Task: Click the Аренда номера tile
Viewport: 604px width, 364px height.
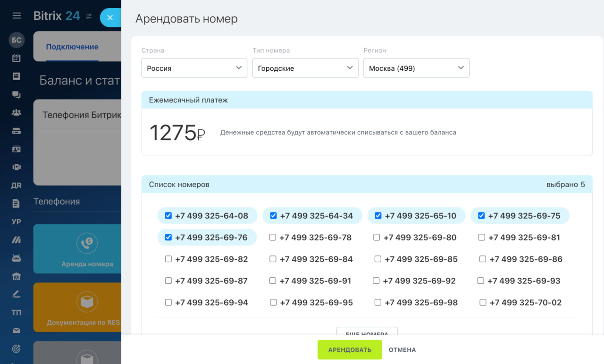Action: (77, 248)
